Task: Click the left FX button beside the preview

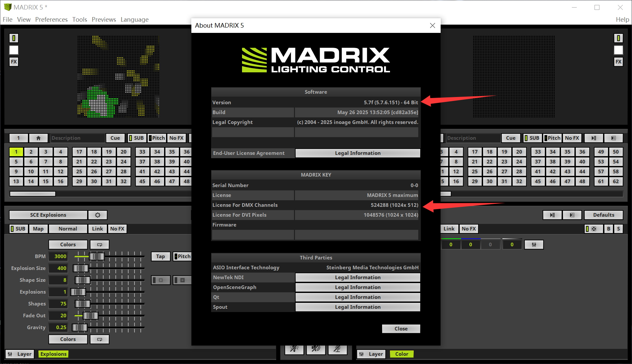Action: click(x=14, y=62)
